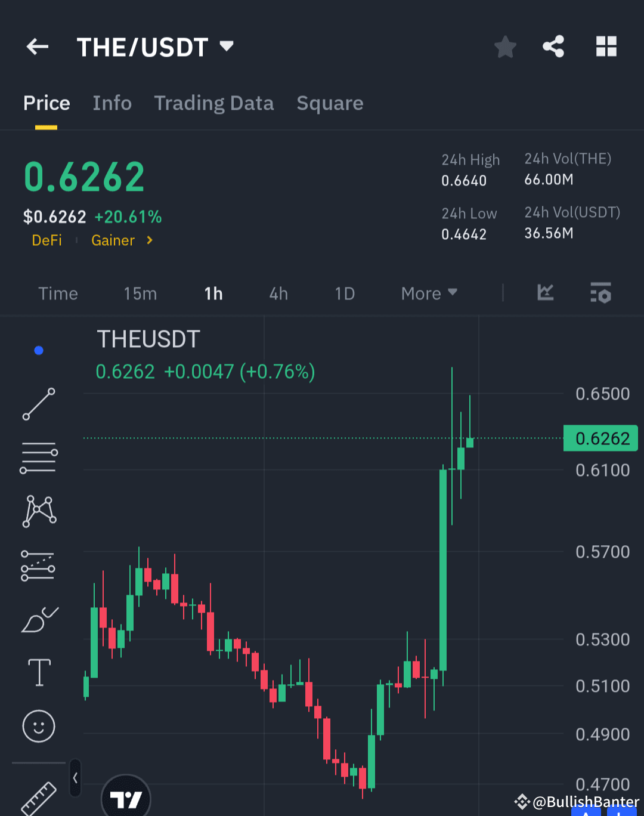Open the emoji sticker tool
Image resolution: width=644 pixels, height=816 pixels.
[x=38, y=727]
